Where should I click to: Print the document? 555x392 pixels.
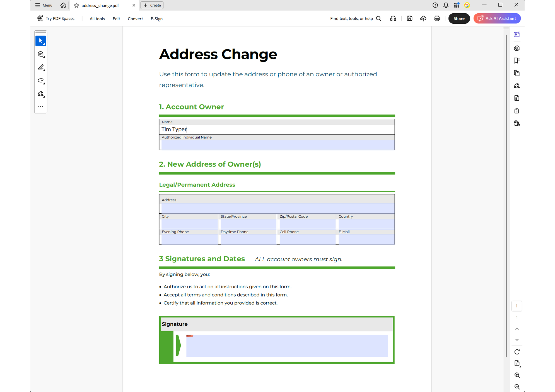[x=437, y=19]
